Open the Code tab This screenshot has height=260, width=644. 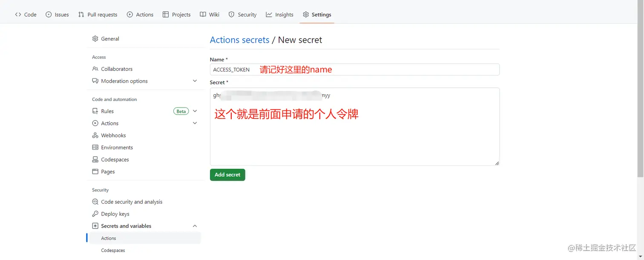tap(26, 14)
